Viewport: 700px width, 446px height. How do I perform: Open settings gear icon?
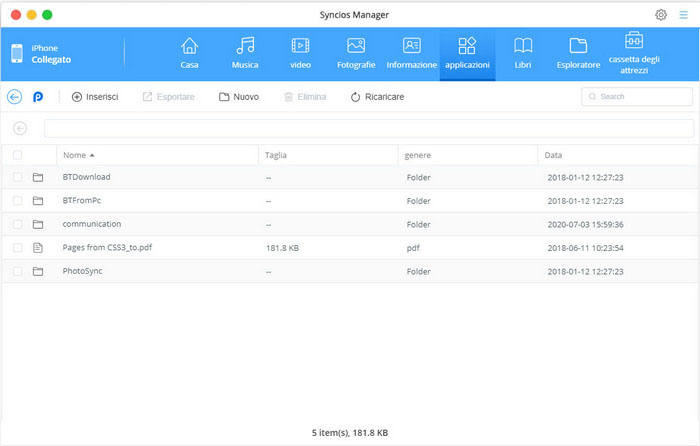(x=661, y=15)
